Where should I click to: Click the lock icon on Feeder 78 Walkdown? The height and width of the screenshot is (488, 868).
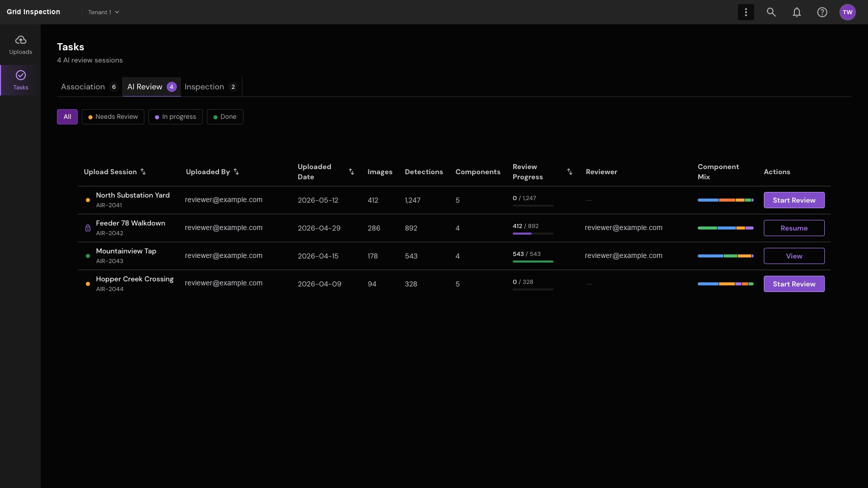click(x=88, y=228)
